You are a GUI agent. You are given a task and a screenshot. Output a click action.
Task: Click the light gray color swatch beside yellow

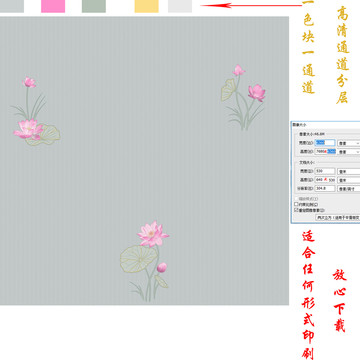click(180, 6)
